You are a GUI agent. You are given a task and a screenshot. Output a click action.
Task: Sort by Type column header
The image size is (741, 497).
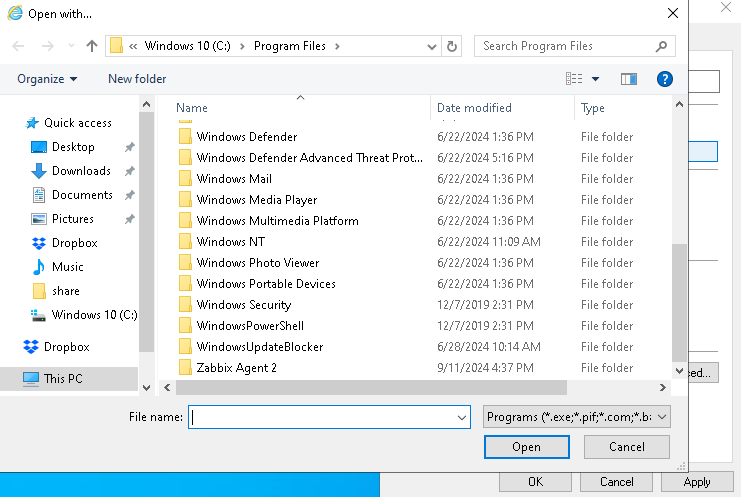tap(593, 108)
